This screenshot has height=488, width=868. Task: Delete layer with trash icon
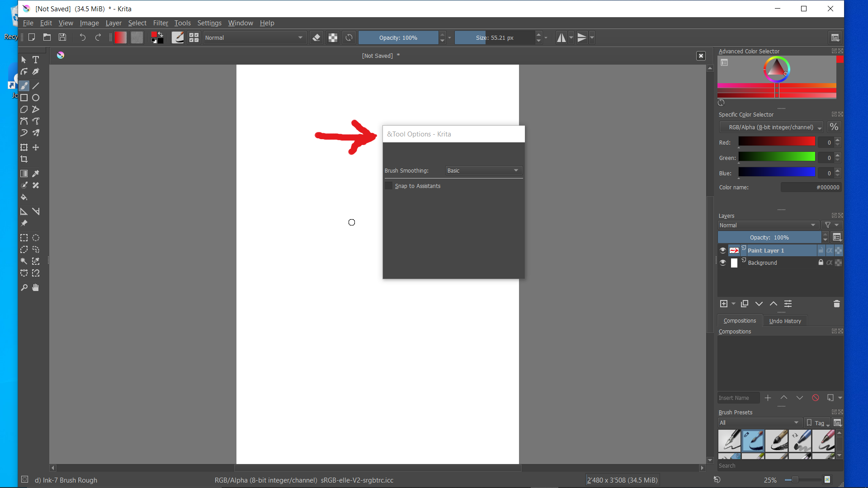836,304
